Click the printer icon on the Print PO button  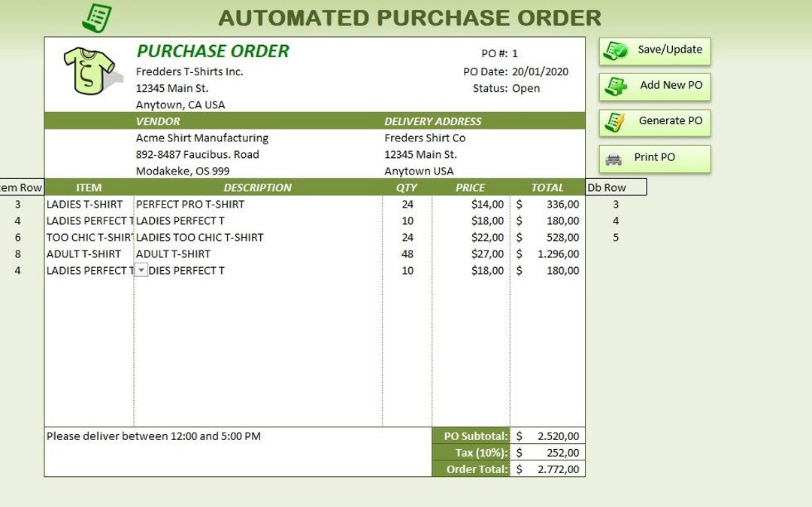(x=614, y=157)
